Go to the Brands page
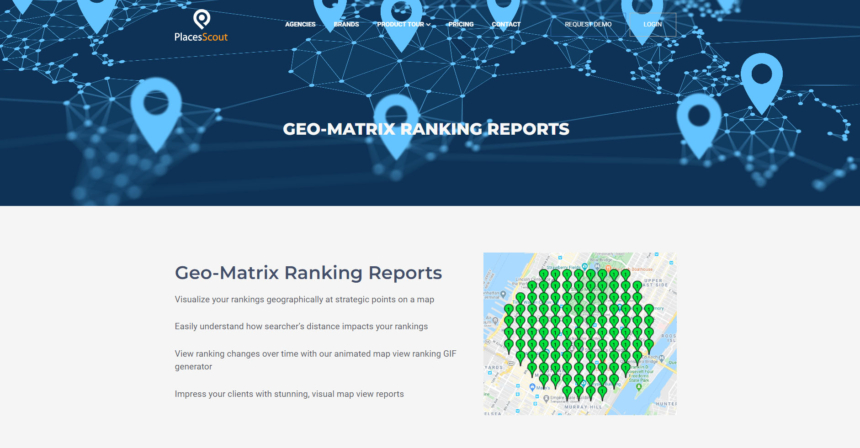The height and width of the screenshot is (448, 860). [x=346, y=24]
